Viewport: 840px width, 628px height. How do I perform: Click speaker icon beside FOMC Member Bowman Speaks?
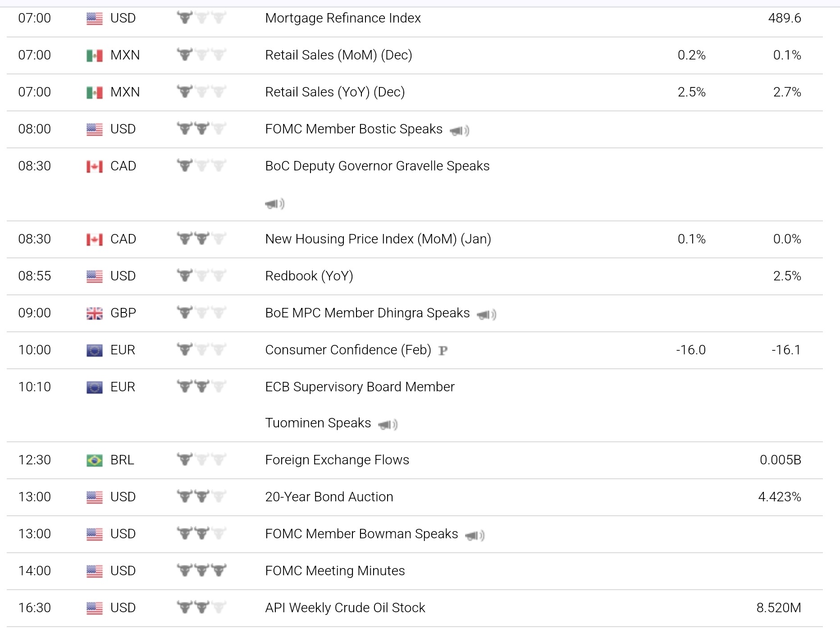click(475, 536)
